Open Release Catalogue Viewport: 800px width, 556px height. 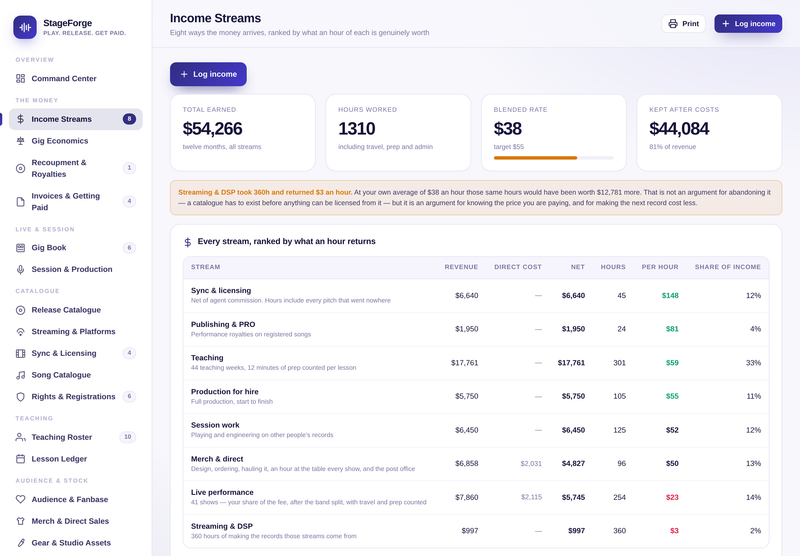click(x=76, y=310)
